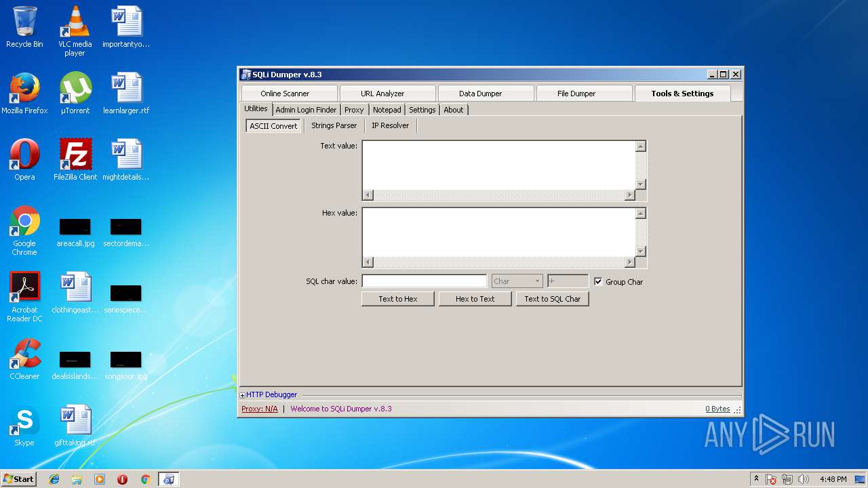Open the About sub-tab
Viewport: 868px width, 488px height.
454,109
